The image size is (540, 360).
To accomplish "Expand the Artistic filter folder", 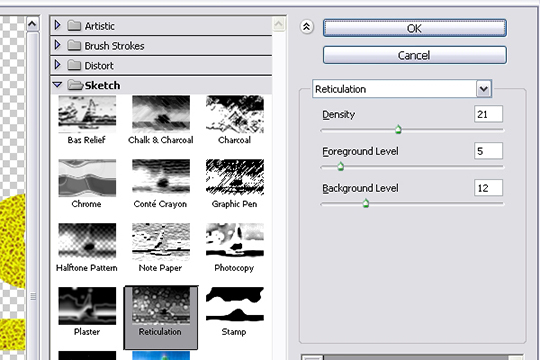I will point(58,25).
